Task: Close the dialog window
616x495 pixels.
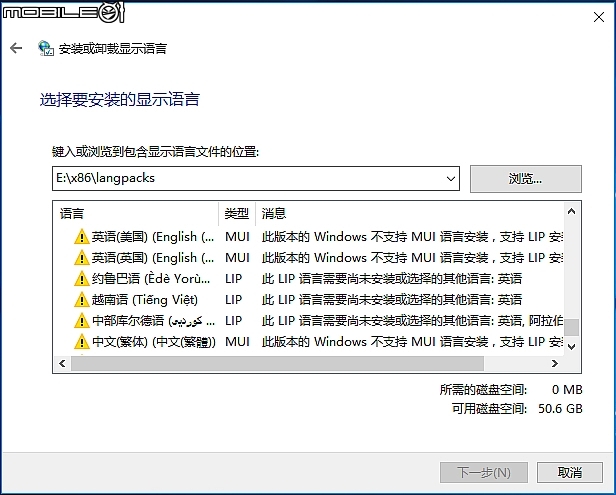Action: pos(599,17)
